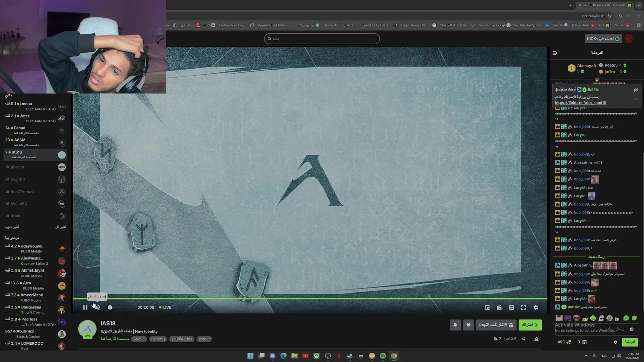Open File Explorer folder in the taskbar
Image resolution: width=644 pixels, height=362 pixels.
[294, 356]
